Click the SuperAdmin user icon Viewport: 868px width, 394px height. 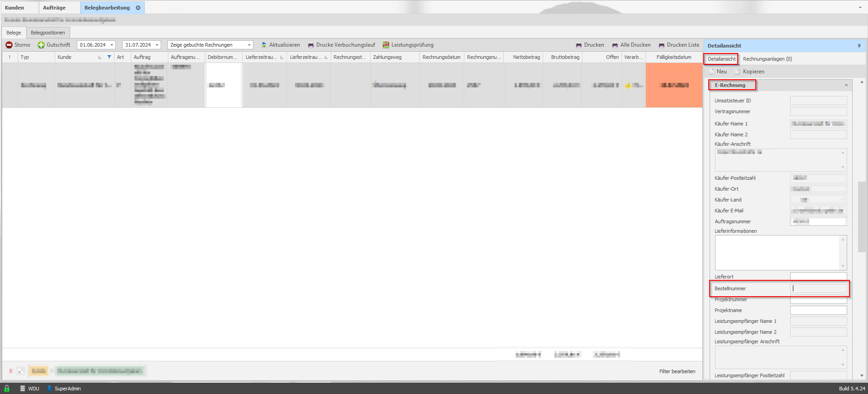(49, 388)
